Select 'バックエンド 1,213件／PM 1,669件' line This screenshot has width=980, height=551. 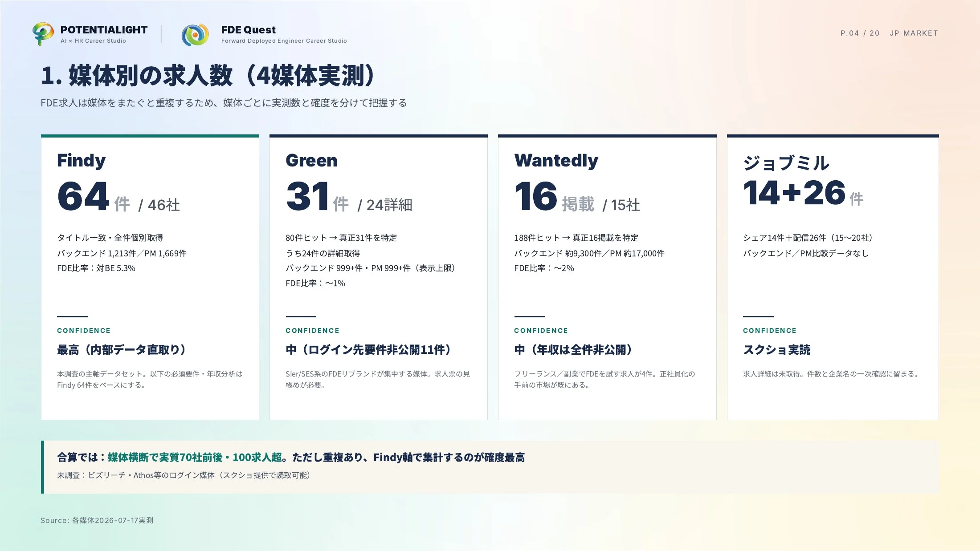[x=122, y=253]
